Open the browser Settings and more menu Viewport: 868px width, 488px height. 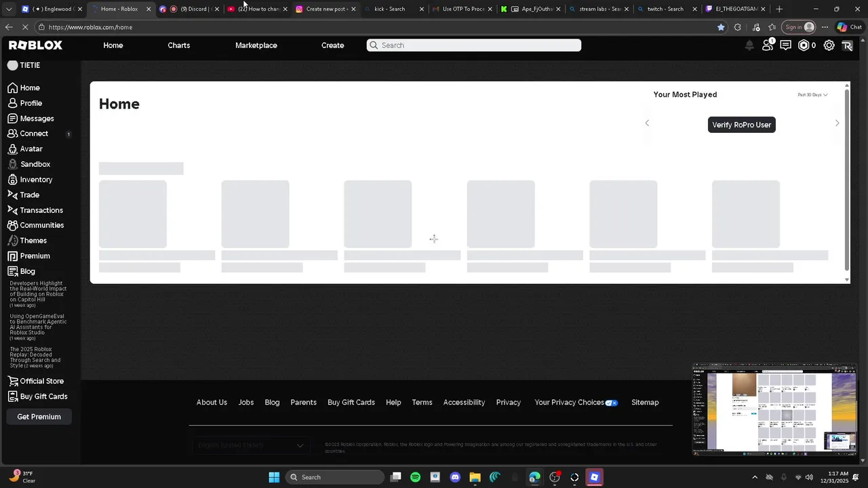(x=825, y=27)
